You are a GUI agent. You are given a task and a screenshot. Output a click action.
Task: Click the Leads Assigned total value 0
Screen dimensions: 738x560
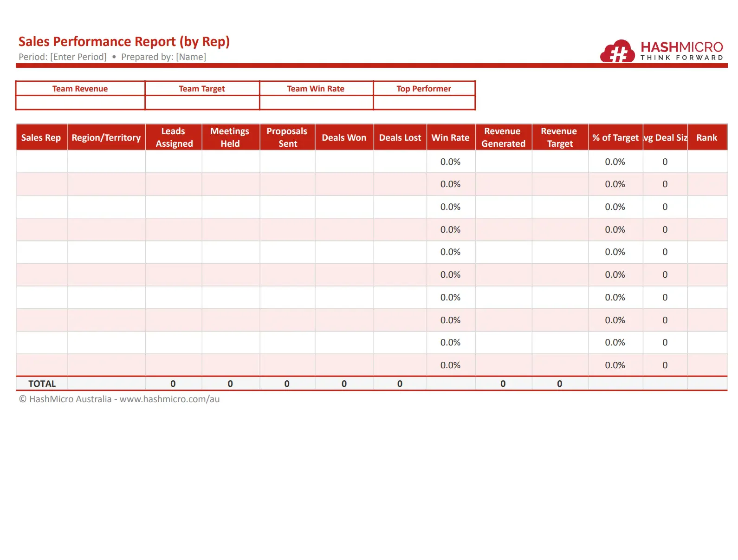click(173, 384)
